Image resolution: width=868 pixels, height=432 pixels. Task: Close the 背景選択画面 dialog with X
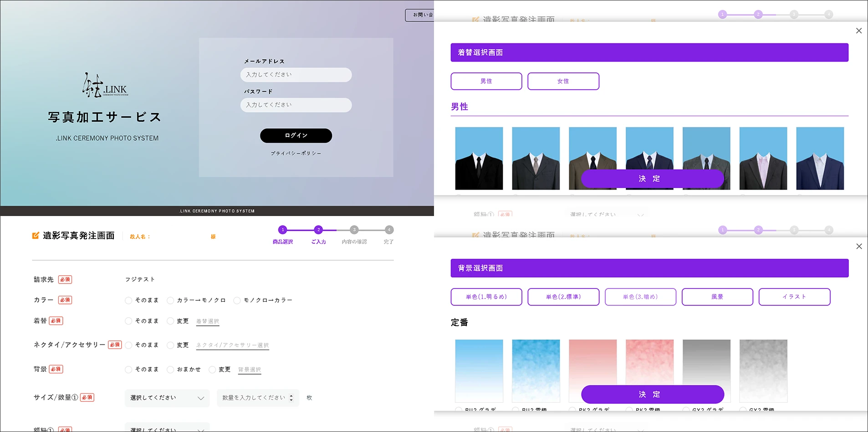tap(859, 247)
